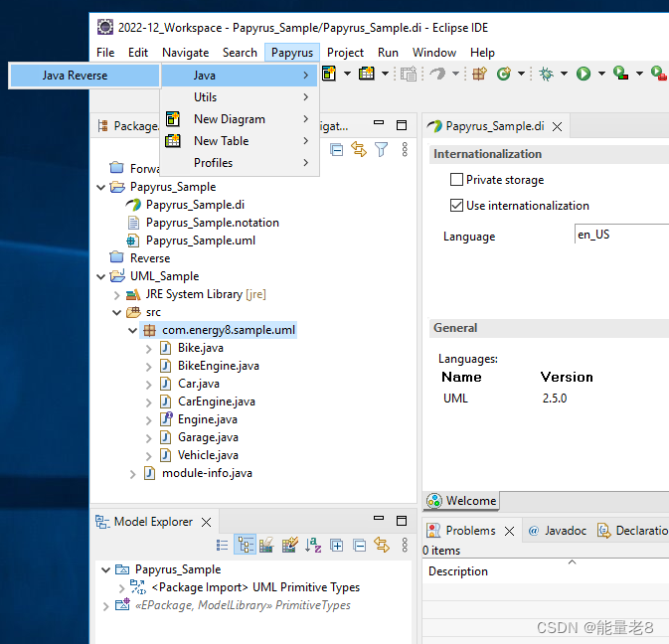Open Package Explorer View Menu (three dots)
This screenshot has width=669, height=644.
(405, 149)
